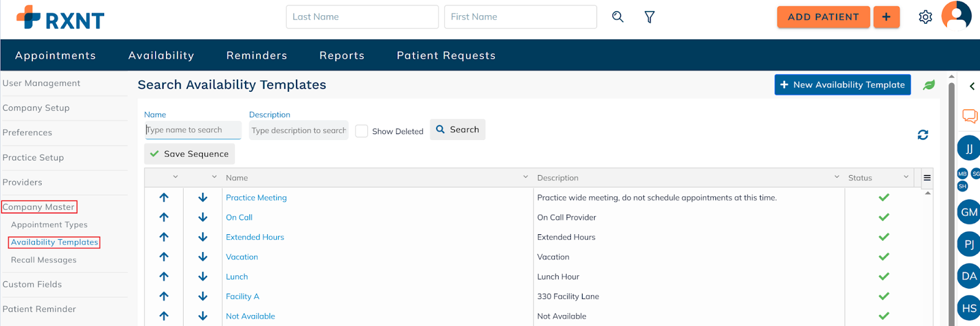Toggle the Lunch status checkmark
The height and width of the screenshot is (326, 980).
[883, 276]
